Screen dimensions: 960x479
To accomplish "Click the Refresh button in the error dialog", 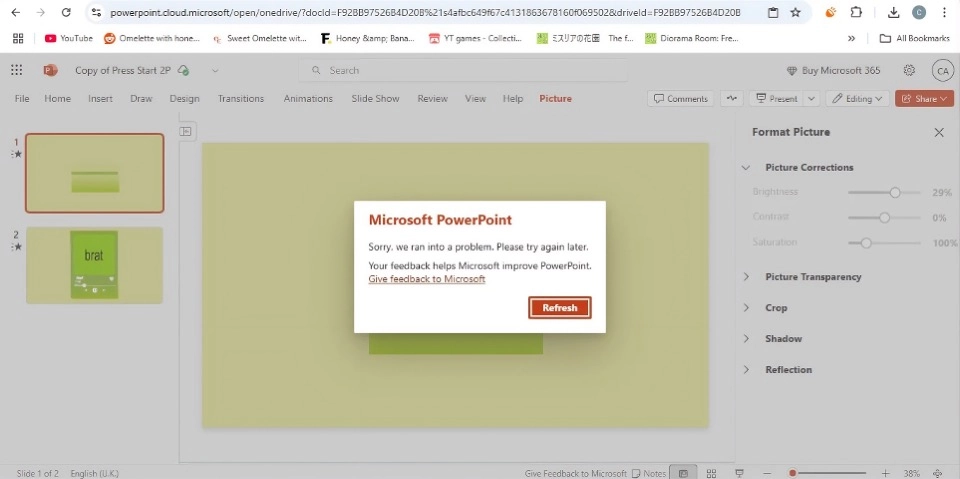I will [560, 307].
